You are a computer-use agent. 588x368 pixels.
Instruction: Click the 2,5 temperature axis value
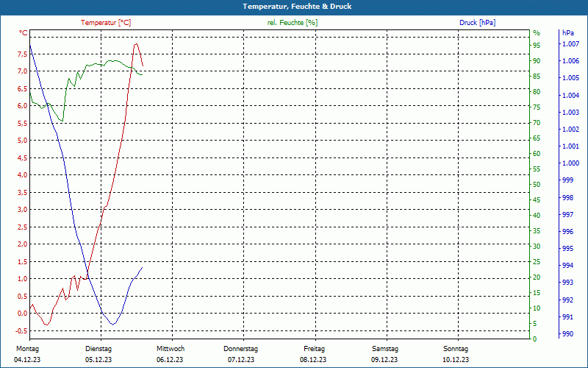pos(23,227)
